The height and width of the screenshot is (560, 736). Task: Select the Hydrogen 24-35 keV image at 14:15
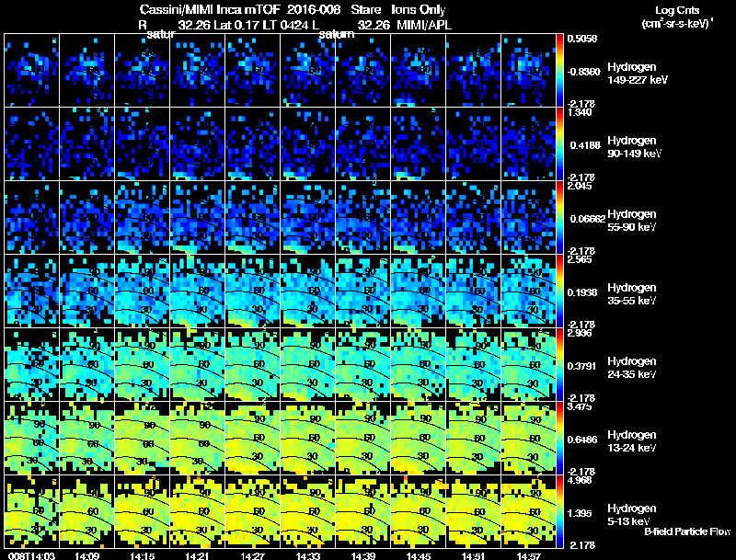(x=142, y=364)
